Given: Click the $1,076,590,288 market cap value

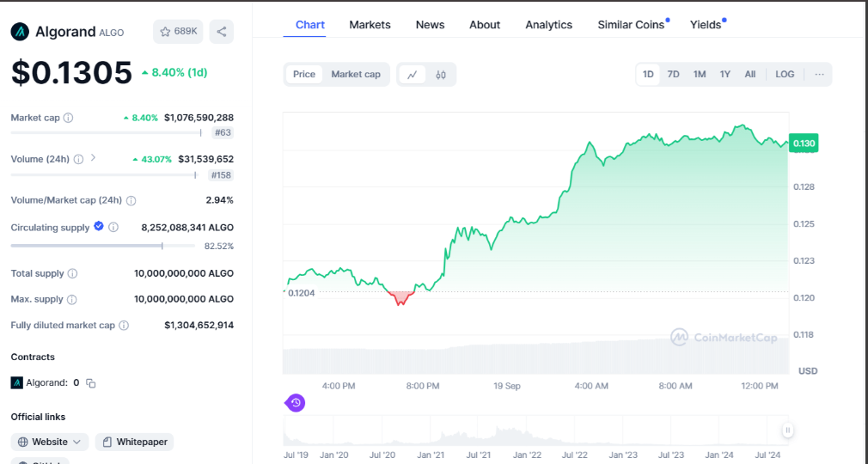Looking at the screenshot, I should point(199,118).
